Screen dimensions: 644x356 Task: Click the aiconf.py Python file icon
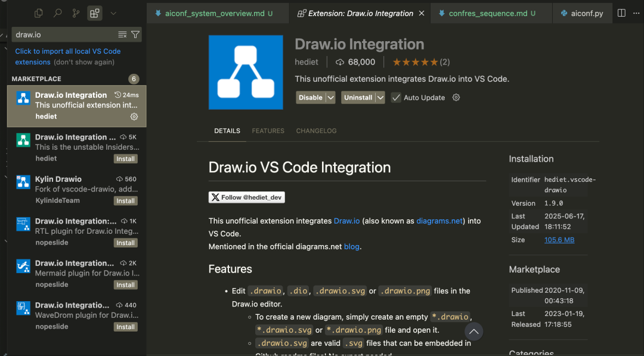(564, 13)
